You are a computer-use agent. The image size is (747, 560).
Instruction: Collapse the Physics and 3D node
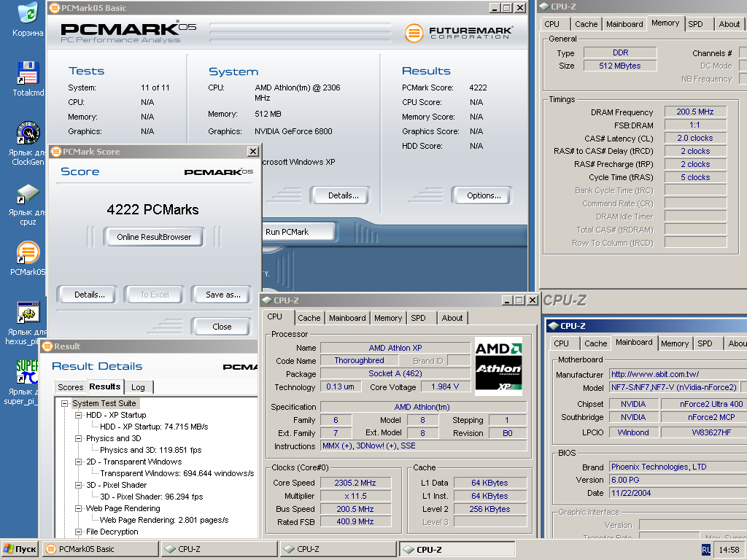(78, 438)
